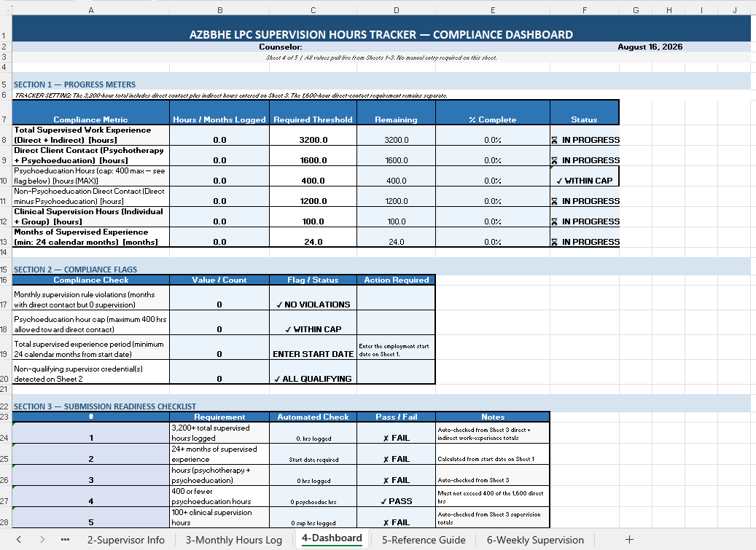This screenshot has width=756, height=550.
Task: Select the 'Requirement' header cell
Action: [219, 417]
